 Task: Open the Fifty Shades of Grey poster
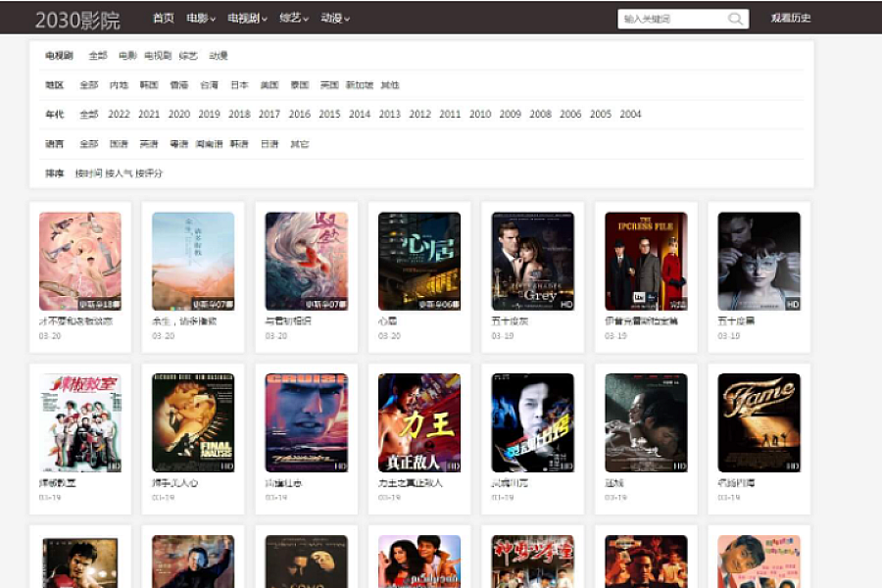[x=533, y=261]
